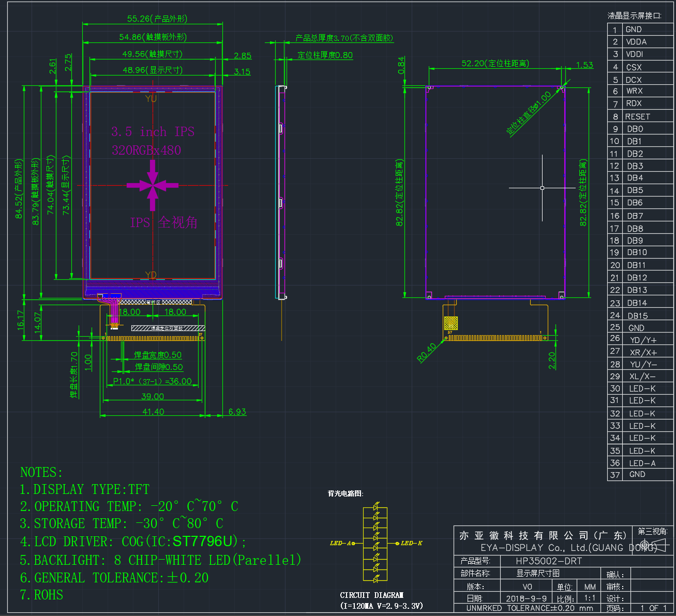Select pin 37 GND table row
This screenshot has height=616, width=676.
pyautogui.click(x=640, y=475)
